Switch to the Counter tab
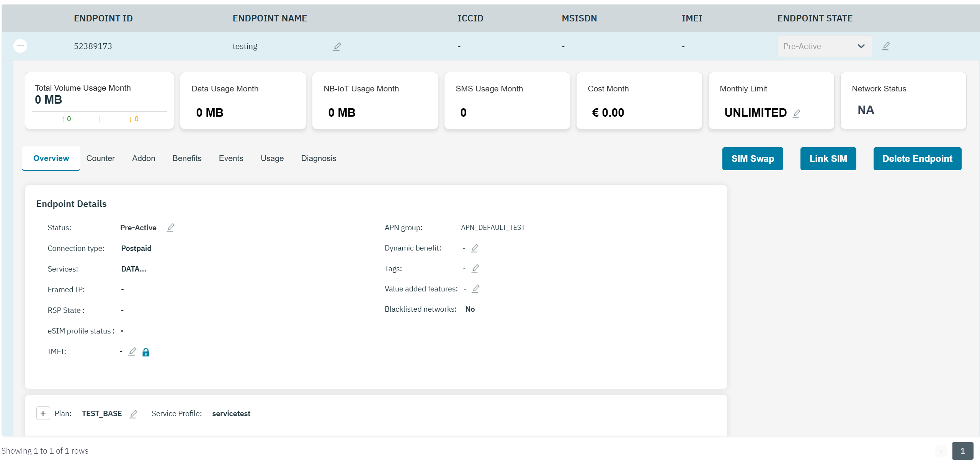This screenshot has width=980, height=462. [x=100, y=158]
